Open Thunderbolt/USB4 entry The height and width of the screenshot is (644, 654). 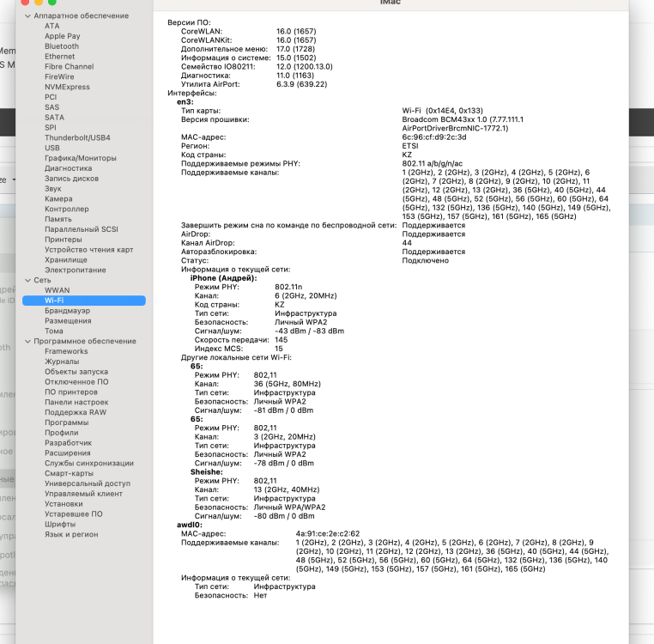click(x=77, y=137)
